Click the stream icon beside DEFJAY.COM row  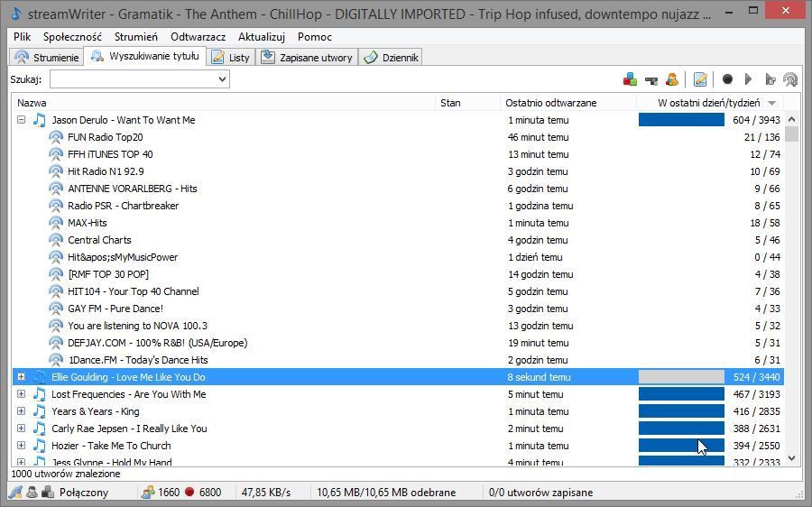(56, 342)
